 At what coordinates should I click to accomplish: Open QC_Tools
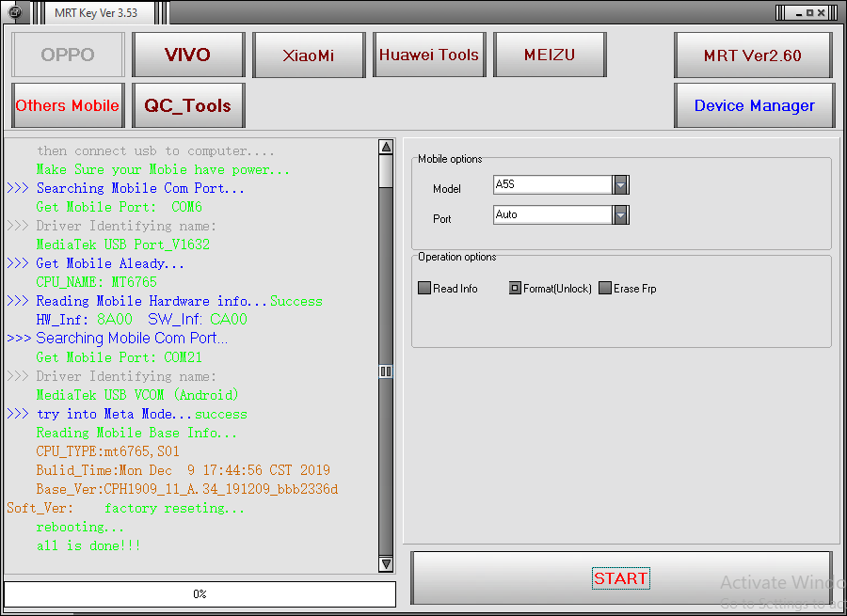[188, 105]
